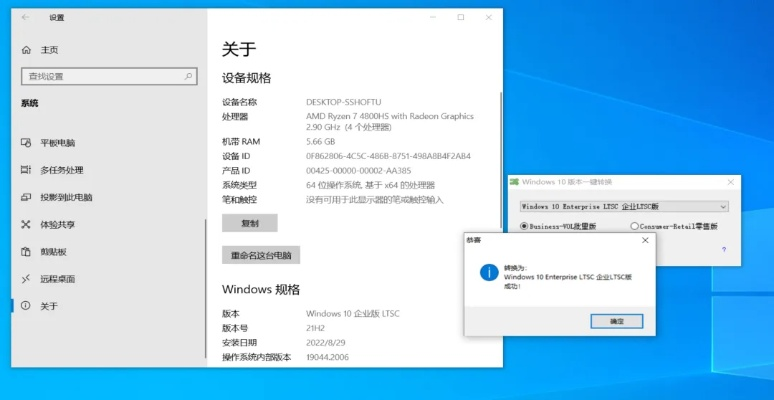The image size is (774, 400).
Task: Open the Windows 10 Enterprise LTSC edition dropdown
Action: coord(624,206)
